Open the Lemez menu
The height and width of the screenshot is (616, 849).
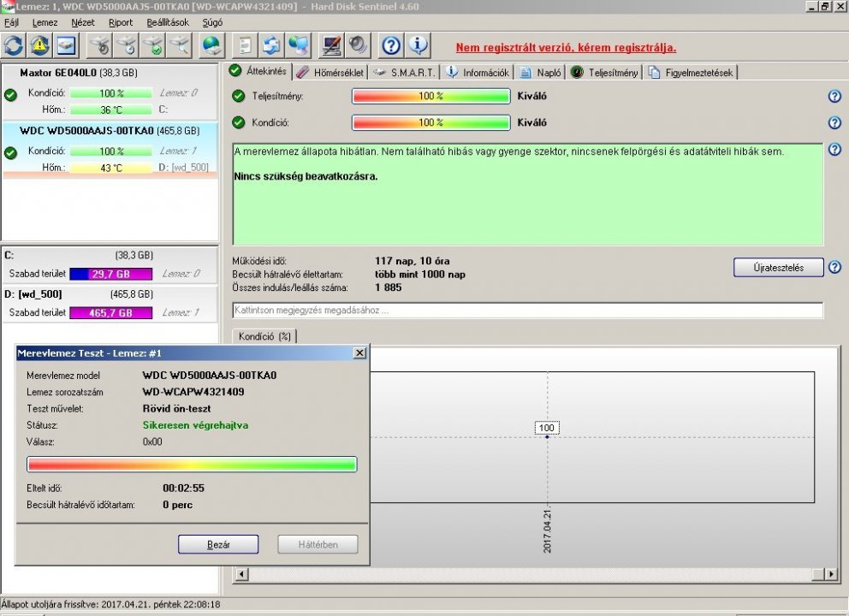[45, 22]
